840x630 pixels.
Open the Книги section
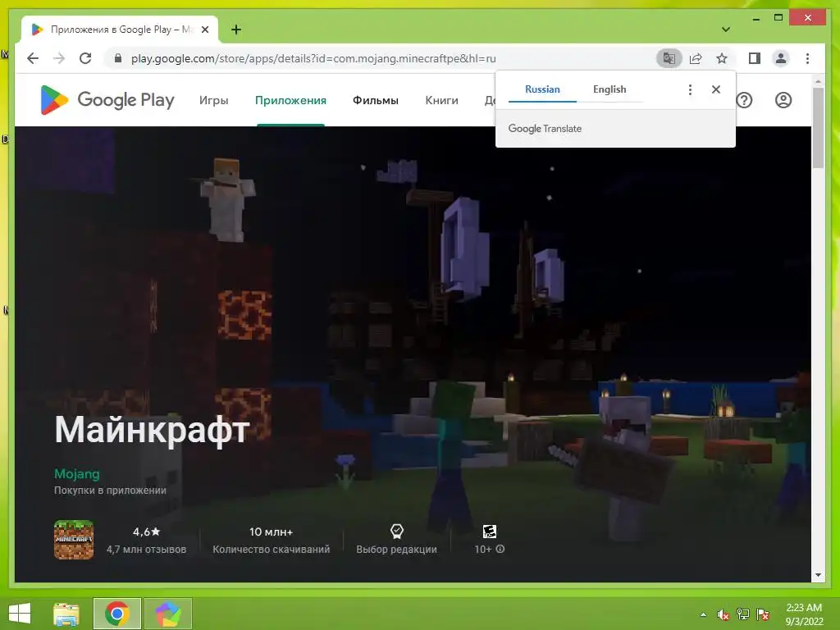[x=441, y=100]
